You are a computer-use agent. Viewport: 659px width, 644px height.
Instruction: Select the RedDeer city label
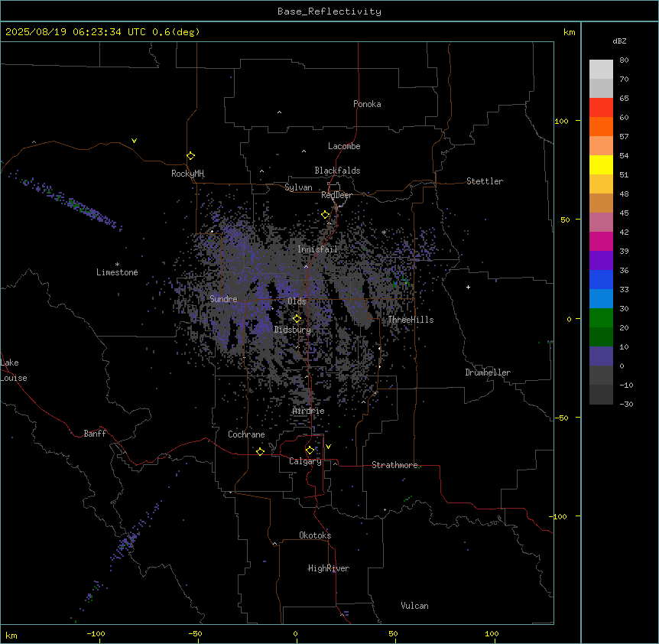pos(336,195)
